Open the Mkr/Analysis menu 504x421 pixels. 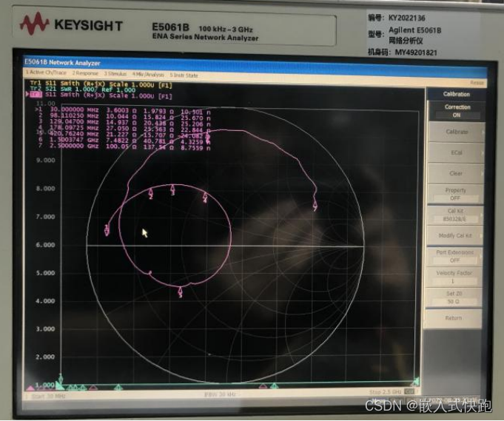pyautogui.click(x=148, y=75)
